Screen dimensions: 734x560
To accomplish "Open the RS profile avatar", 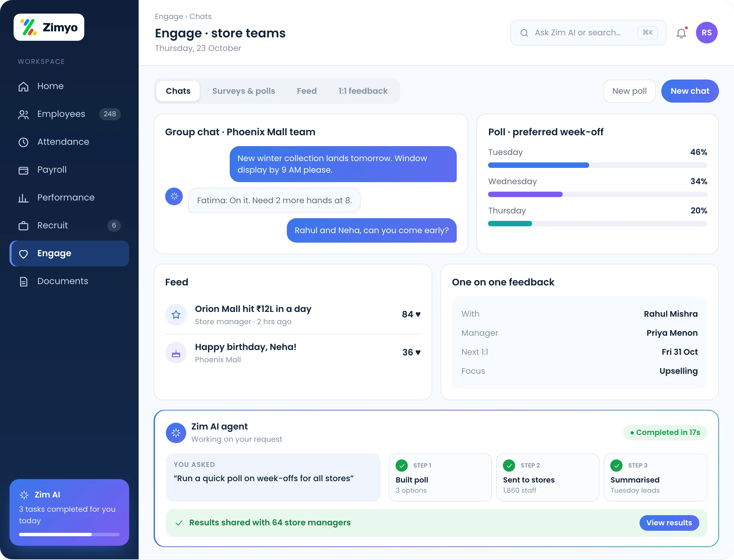I will click(707, 33).
